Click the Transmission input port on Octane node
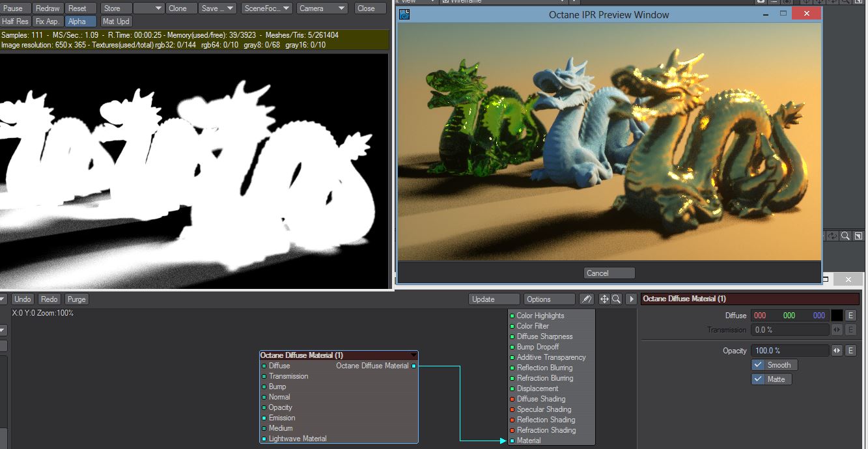Screen dimensions: 868x449 264,376
